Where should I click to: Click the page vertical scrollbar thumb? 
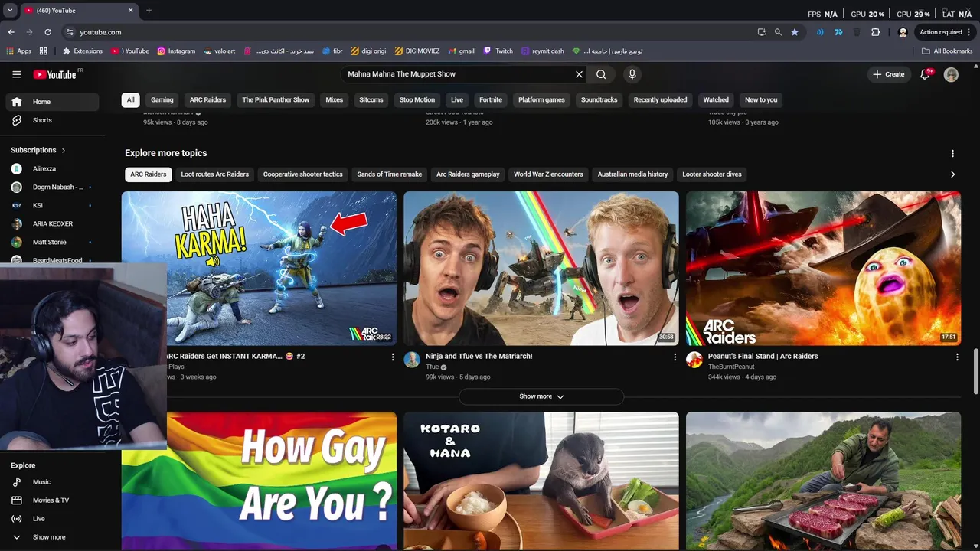coord(976,371)
